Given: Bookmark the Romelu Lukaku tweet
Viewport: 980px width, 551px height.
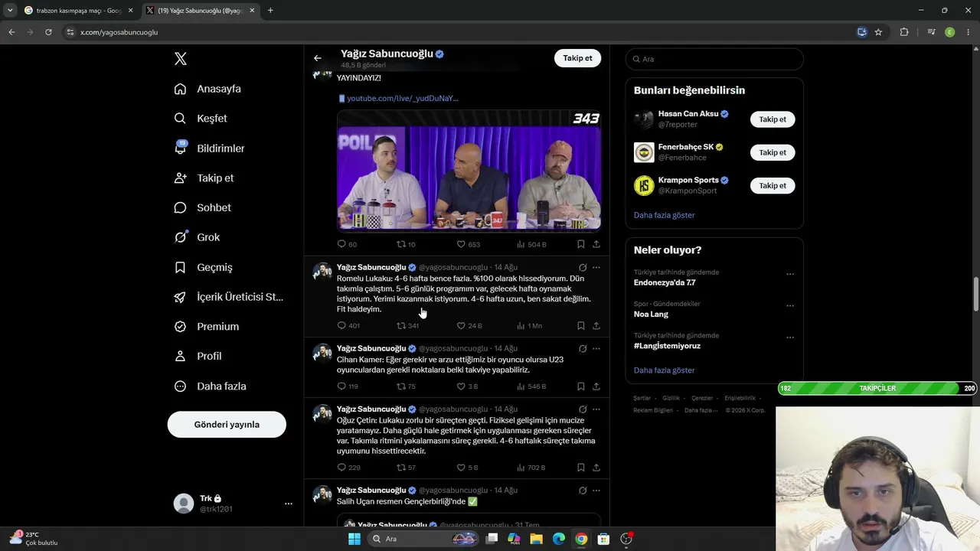Looking at the screenshot, I should (x=581, y=326).
